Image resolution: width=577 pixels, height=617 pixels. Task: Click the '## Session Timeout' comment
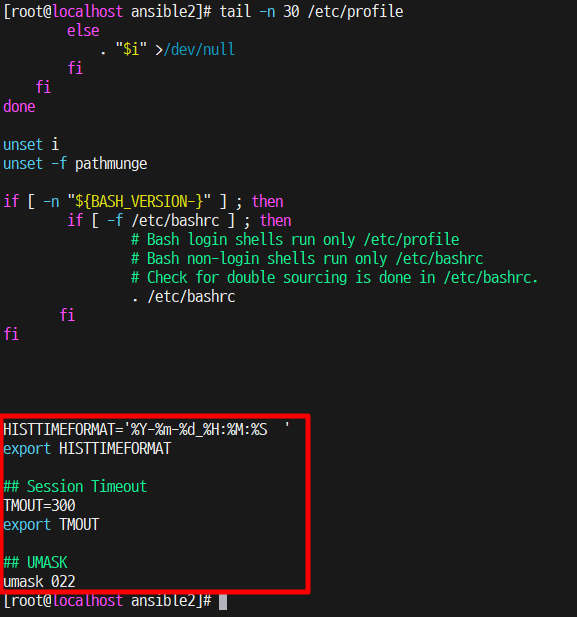click(x=75, y=487)
